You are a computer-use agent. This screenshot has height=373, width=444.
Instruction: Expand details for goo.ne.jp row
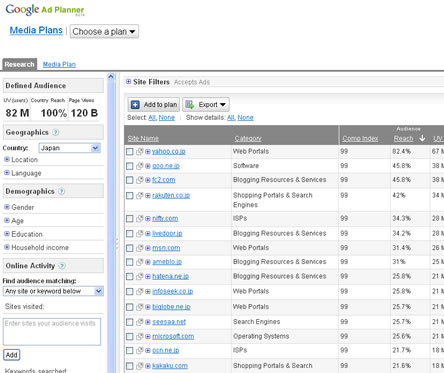pos(148,166)
